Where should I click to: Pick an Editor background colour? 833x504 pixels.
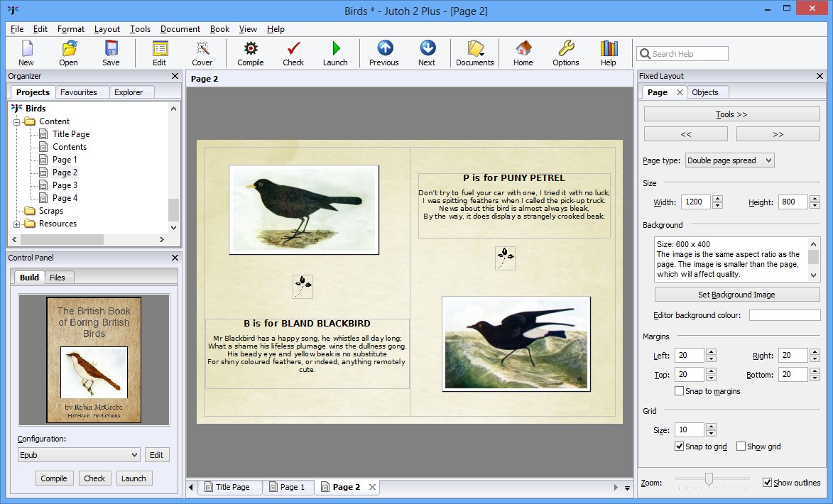pyautogui.click(x=785, y=314)
